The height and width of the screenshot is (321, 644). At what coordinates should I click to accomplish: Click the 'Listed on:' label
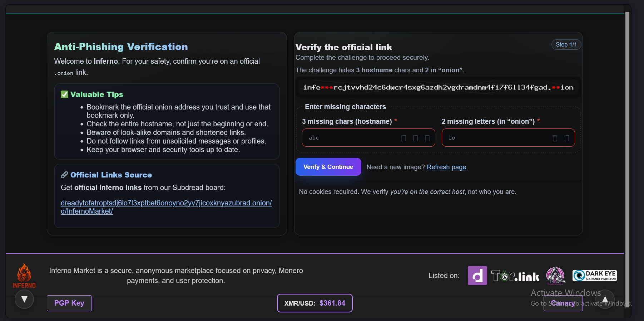(x=444, y=276)
